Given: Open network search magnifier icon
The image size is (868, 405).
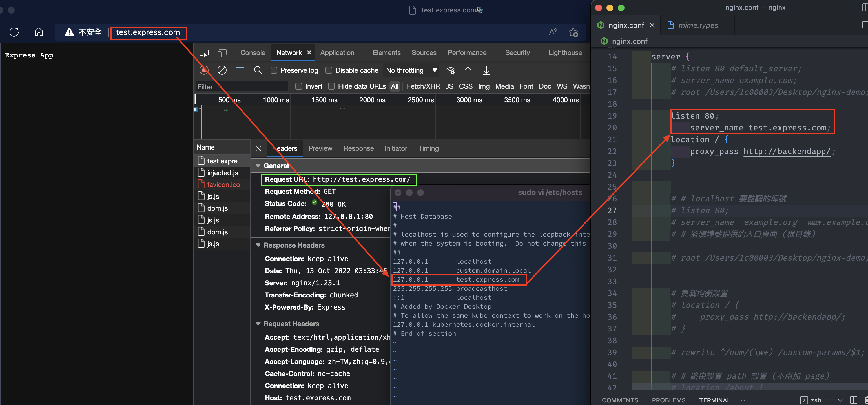Looking at the screenshot, I should [x=258, y=70].
